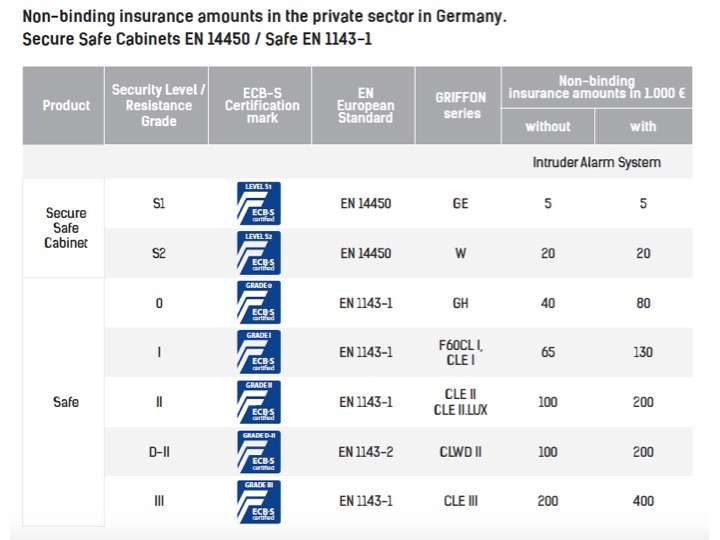Select the 'without' sub-header cell
Image resolution: width=720 pixels, height=540 pixels.
[548, 126]
